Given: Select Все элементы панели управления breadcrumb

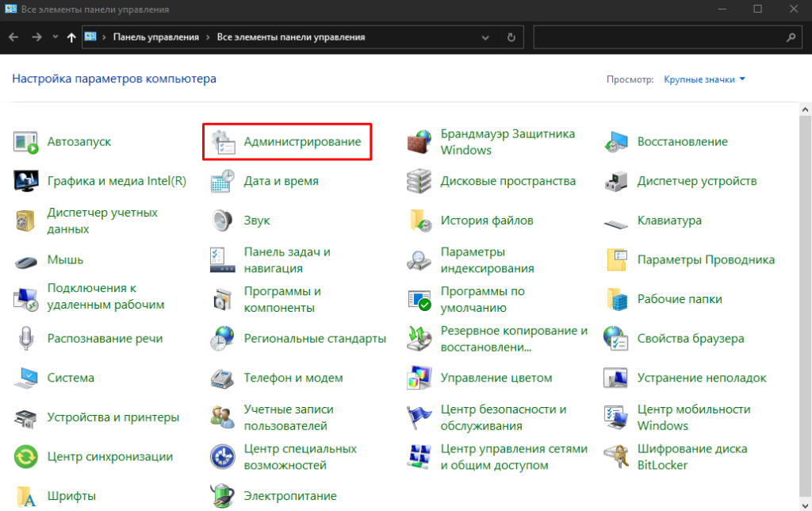Looking at the screenshot, I should [290, 37].
